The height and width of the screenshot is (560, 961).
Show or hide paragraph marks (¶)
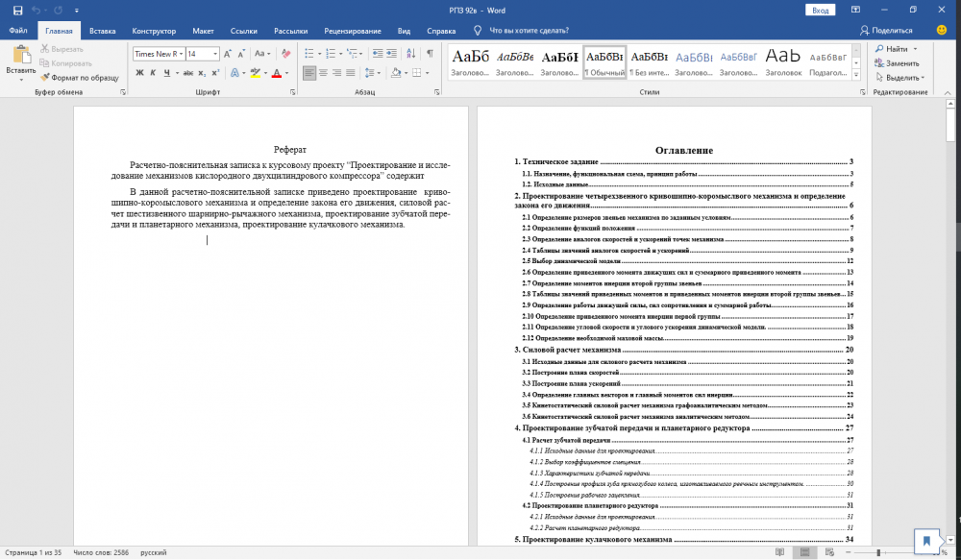tap(429, 54)
